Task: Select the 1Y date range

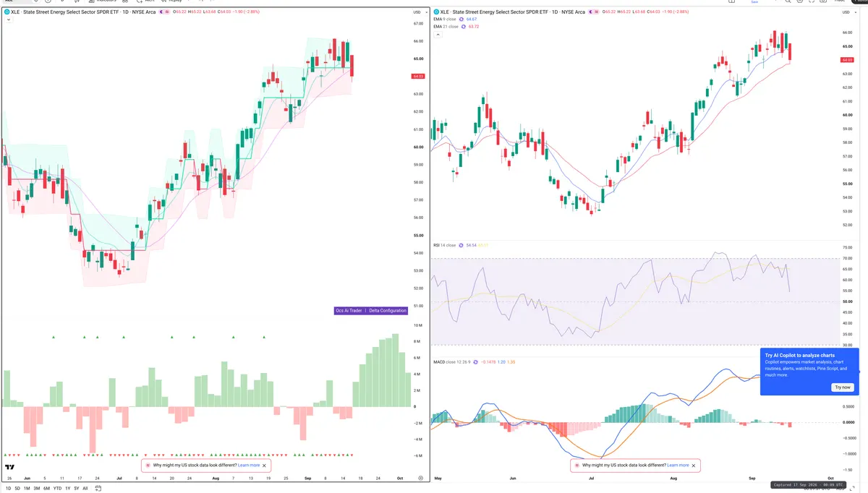Action: (67, 489)
